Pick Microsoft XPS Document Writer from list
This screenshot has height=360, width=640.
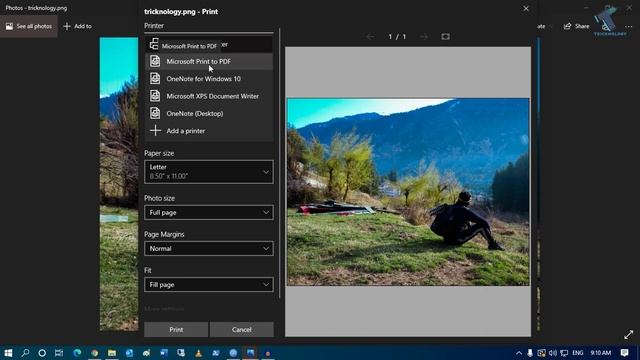pos(209,96)
